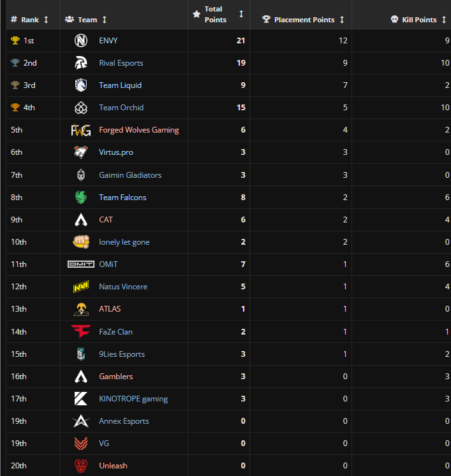Click the Team header people icon
This screenshot has width=451, height=476.
[x=70, y=19]
